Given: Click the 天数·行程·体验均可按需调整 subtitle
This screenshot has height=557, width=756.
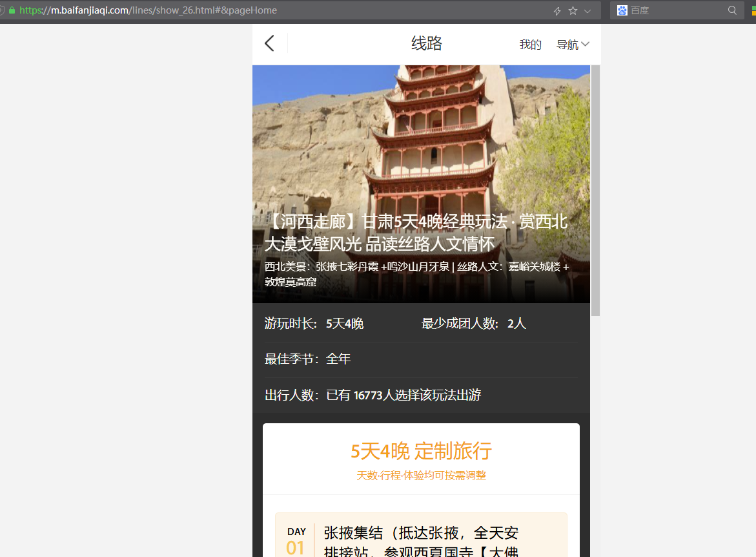Looking at the screenshot, I should (421, 475).
